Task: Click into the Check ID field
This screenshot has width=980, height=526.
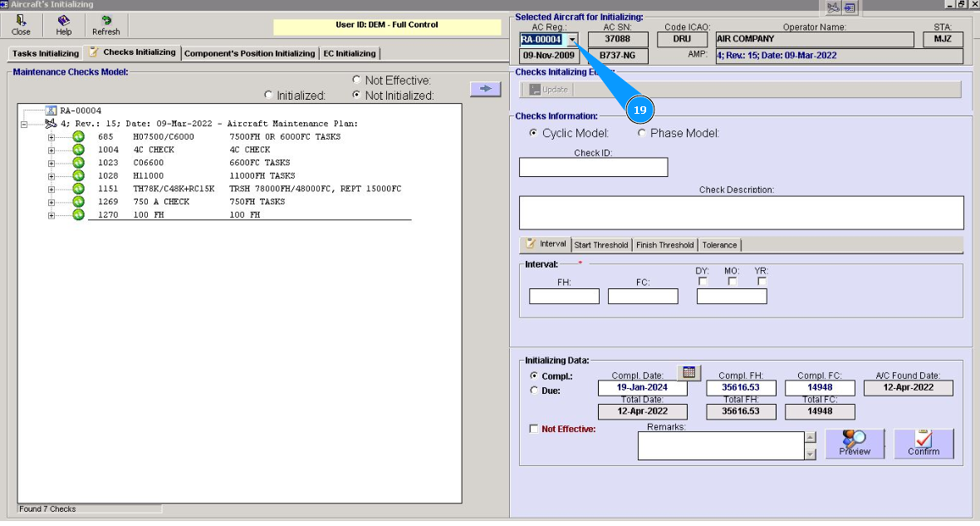Action: pyautogui.click(x=593, y=167)
